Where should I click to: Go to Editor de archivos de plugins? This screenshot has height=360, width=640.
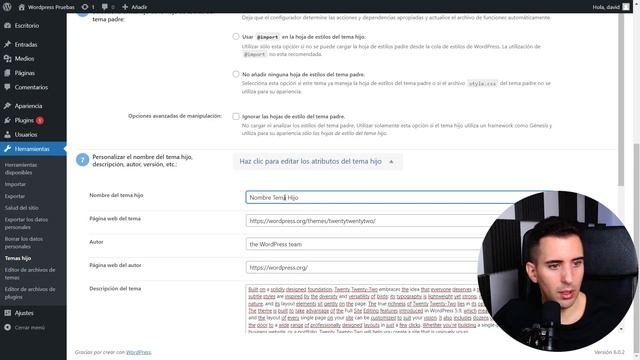pos(30,293)
